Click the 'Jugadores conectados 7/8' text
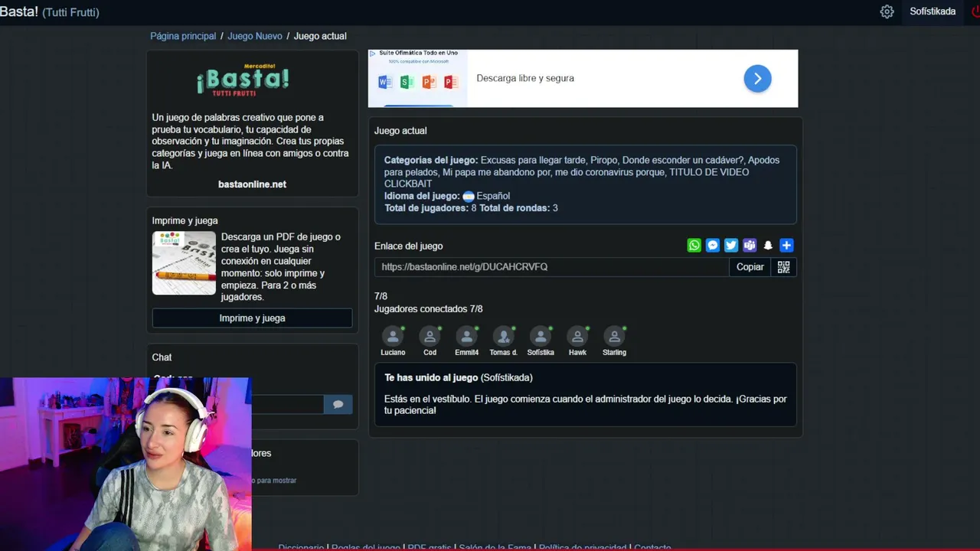Screen dimensions: 980x551 pos(429,309)
